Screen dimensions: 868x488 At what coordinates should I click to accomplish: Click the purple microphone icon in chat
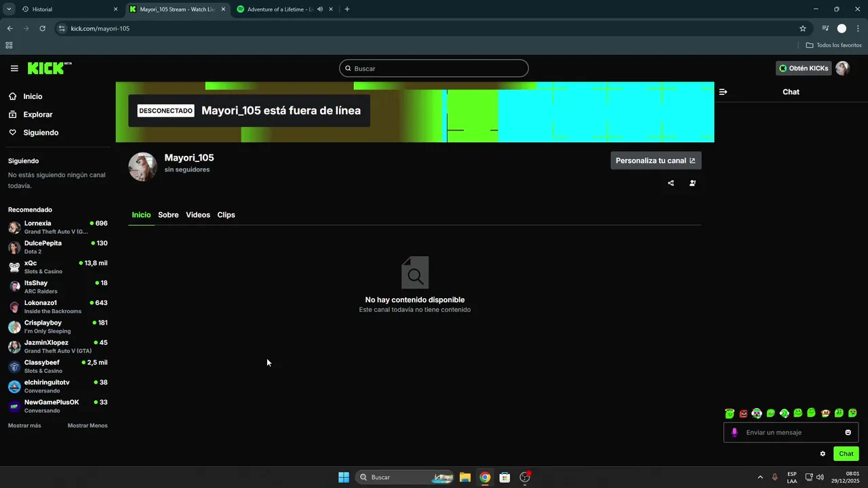[734, 432]
